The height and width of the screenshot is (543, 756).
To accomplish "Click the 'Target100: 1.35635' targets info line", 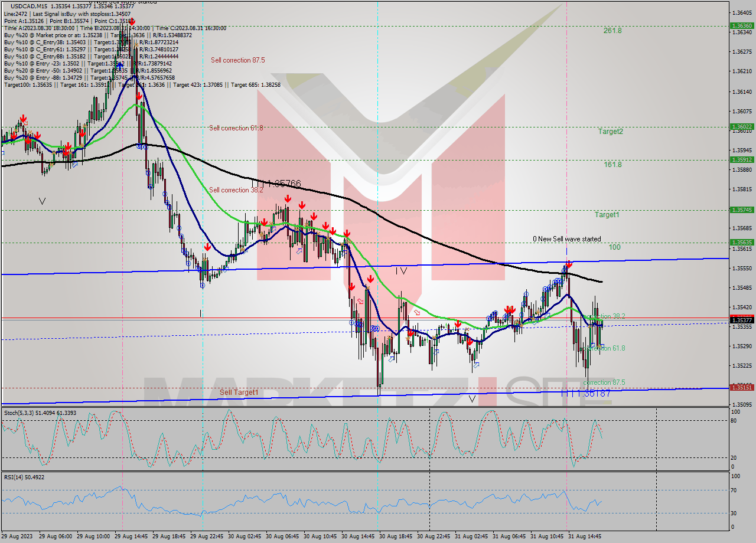I will (142, 85).
